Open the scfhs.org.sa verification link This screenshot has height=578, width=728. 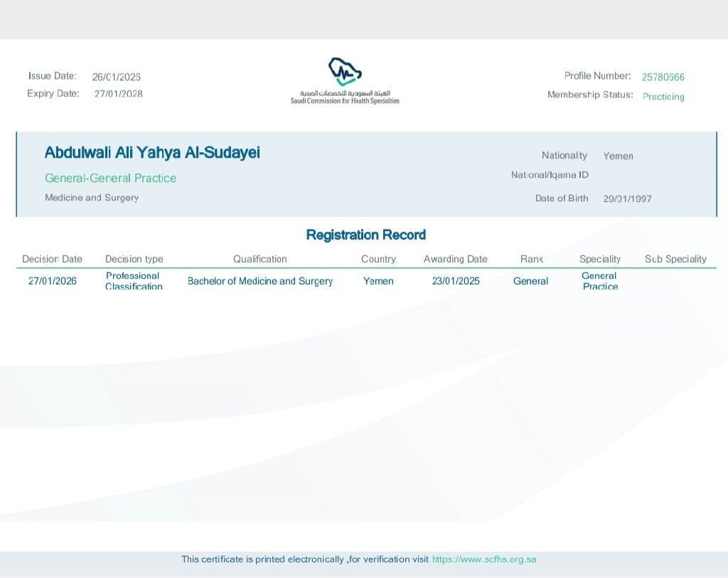[484, 560]
